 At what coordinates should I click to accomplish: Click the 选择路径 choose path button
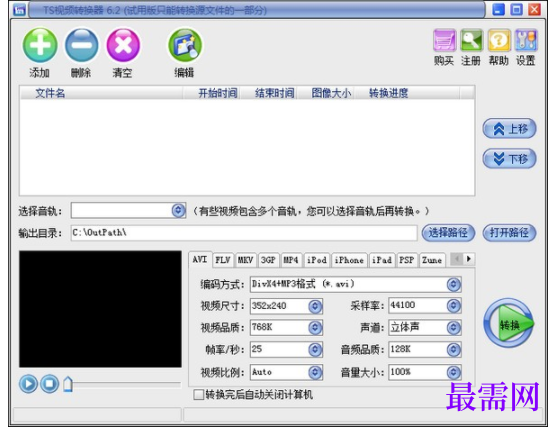(x=448, y=233)
